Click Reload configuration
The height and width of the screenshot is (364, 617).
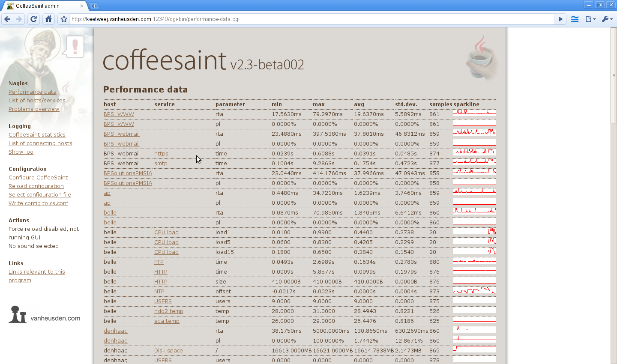click(36, 186)
